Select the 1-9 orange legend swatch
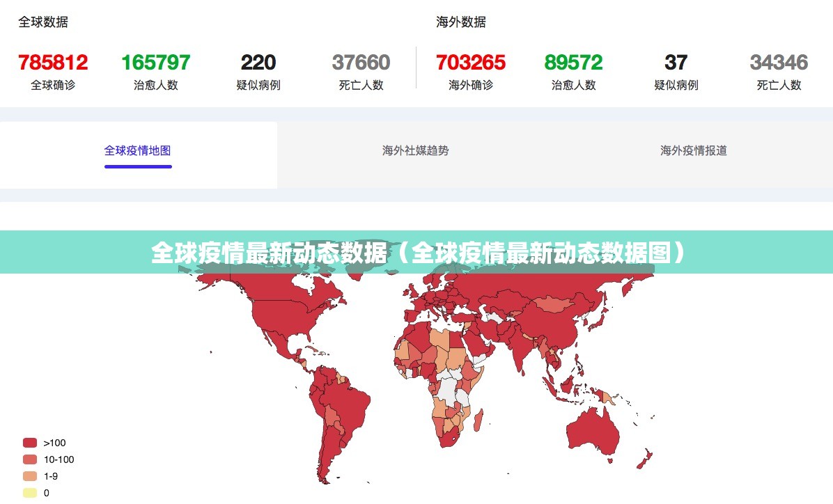Viewport: 833px width, 504px height. pos(30,476)
